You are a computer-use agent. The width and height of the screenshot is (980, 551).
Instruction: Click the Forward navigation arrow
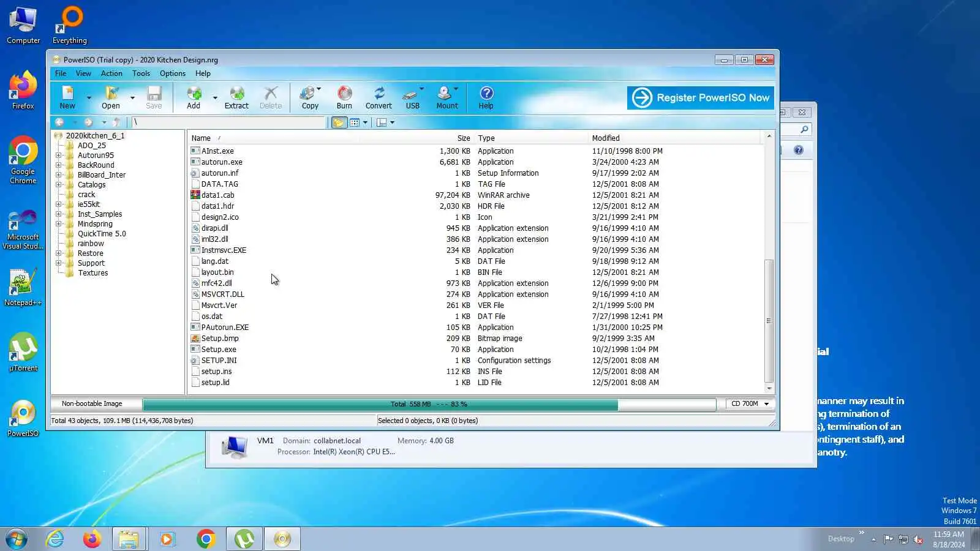coord(88,122)
